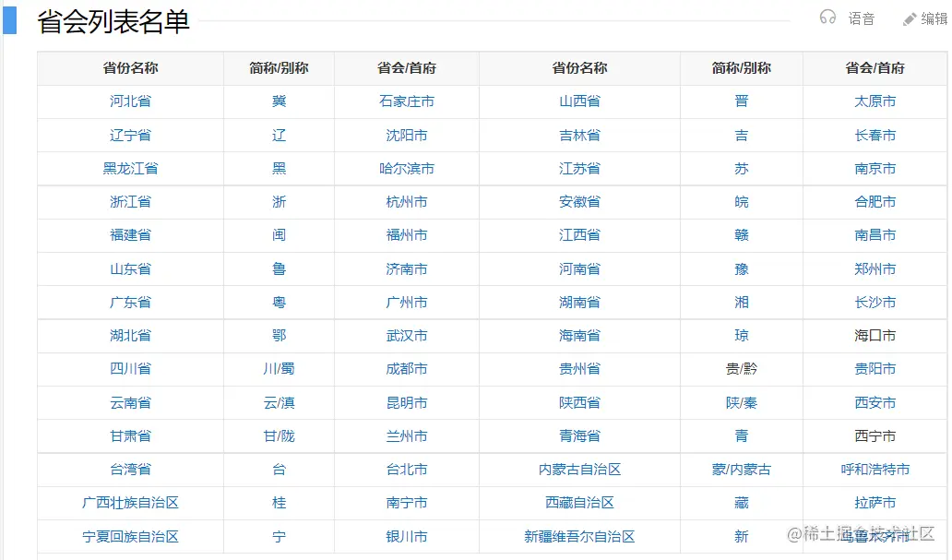Click the 兰州市 link
The image size is (952, 560).
pyautogui.click(x=407, y=436)
